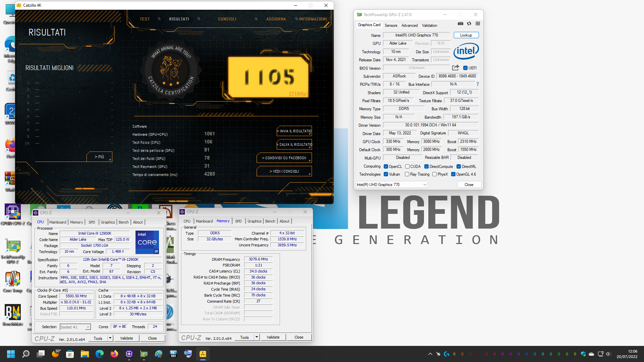644x362 pixels.
Task: Open the Windows Start menu
Action: (x=11, y=354)
